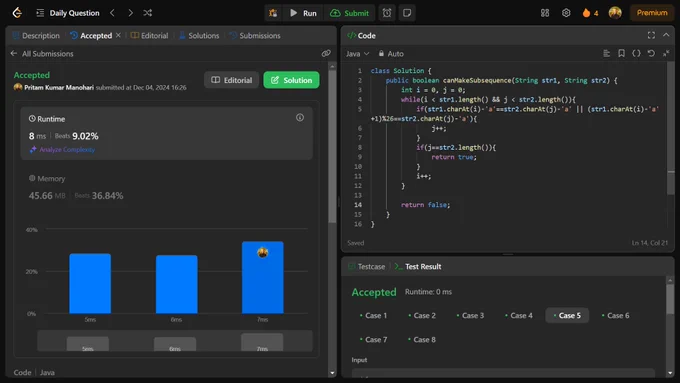Select the Accepted tab

coord(92,36)
